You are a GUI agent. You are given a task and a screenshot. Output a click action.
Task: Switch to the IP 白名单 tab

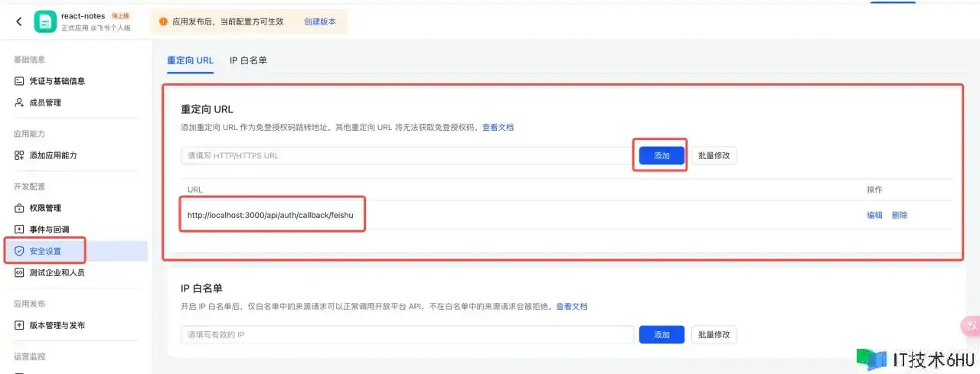pyautogui.click(x=248, y=60)
